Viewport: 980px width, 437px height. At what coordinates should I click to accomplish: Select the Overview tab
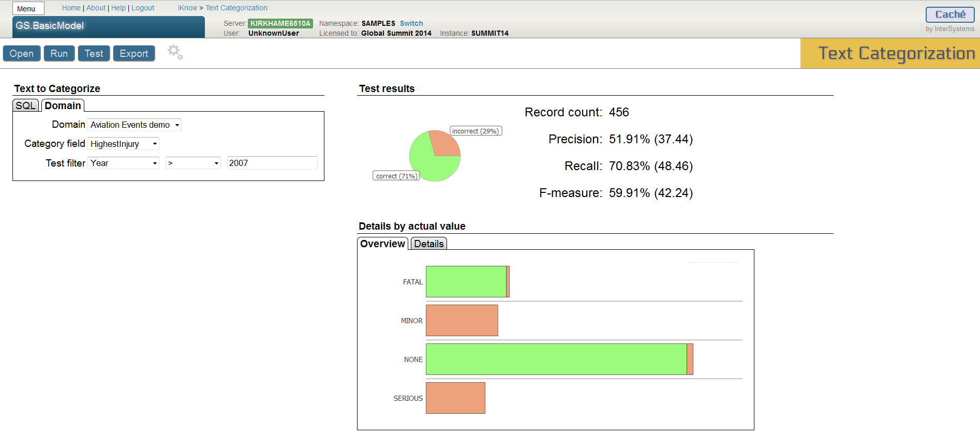(x=382, y=244)
